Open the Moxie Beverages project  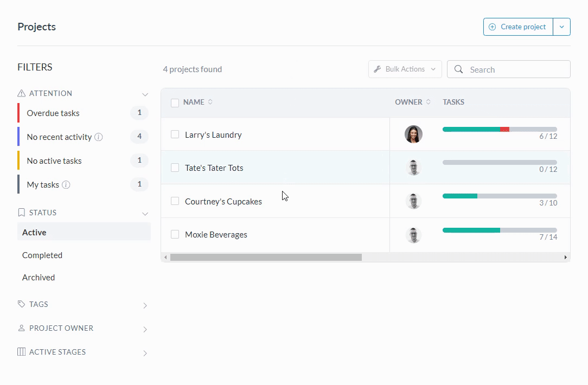216,235
